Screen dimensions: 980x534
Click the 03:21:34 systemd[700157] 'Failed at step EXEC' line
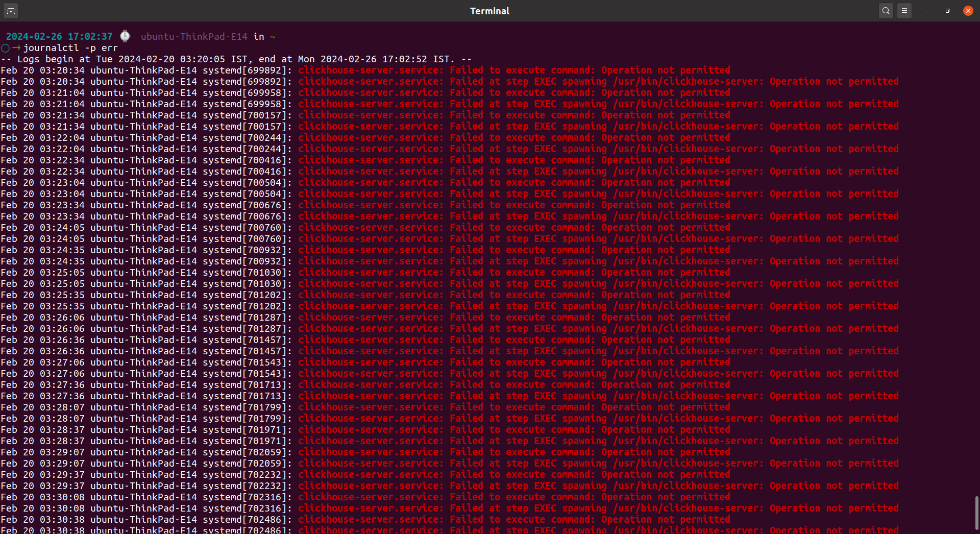point(450,127)
